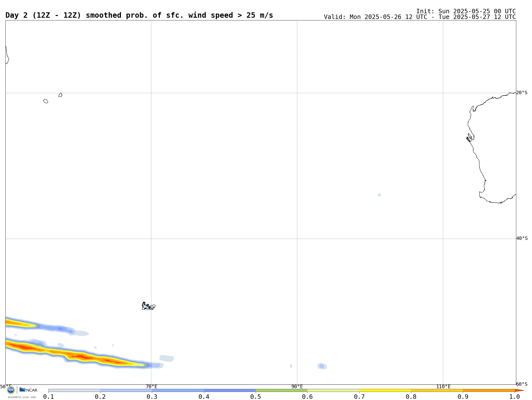Image resolution: width=532 pixels, height=400 pixels.
Task: Click the 70°E longitude label
Action: [151, 386]
